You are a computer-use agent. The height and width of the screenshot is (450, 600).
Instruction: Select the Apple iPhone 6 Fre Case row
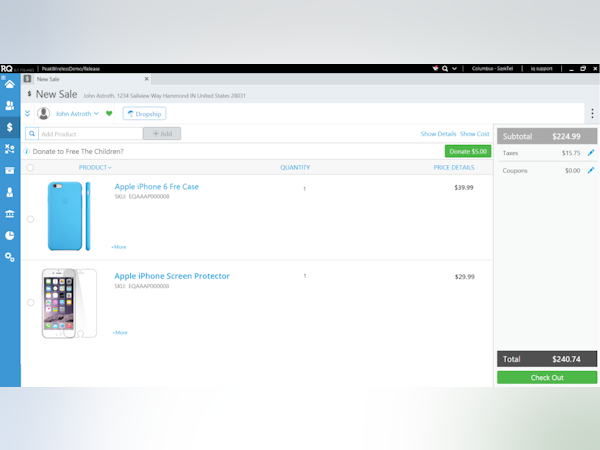pyautogui.click(x=30, y=219)
